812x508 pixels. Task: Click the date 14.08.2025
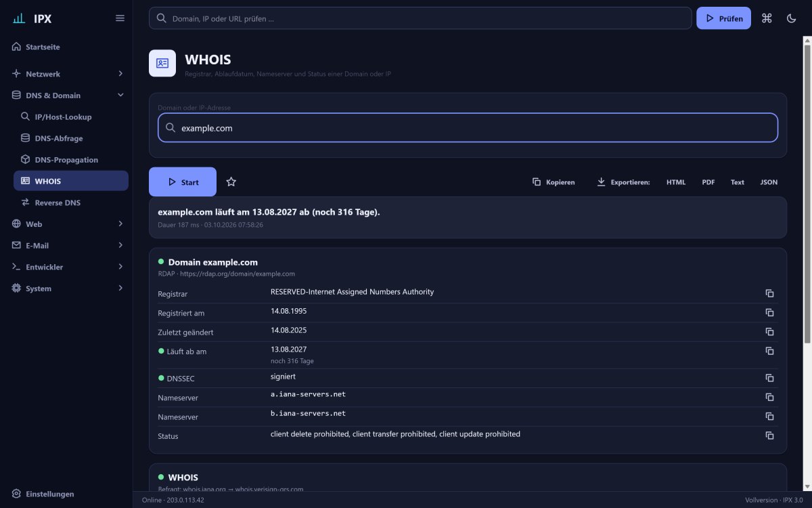(x=289, y=330)
